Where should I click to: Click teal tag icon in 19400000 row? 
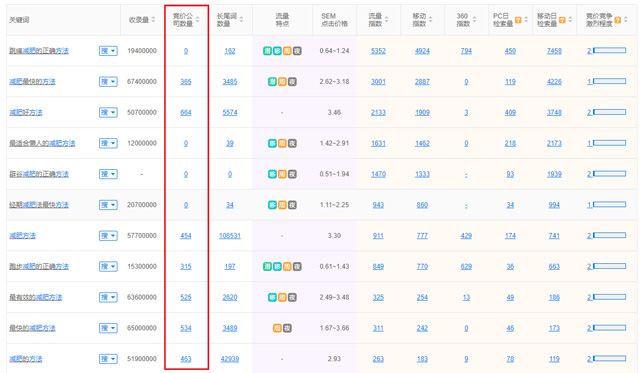click(277, 51)
